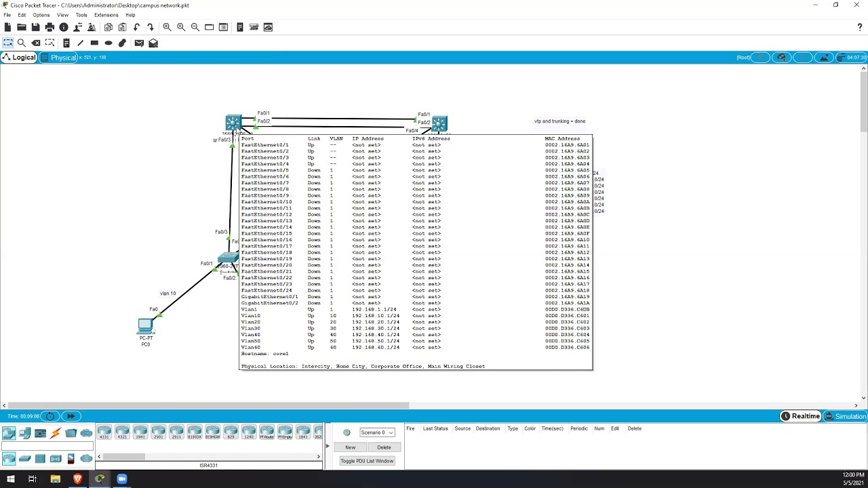Select the Switches subcategory

(25, 459)
